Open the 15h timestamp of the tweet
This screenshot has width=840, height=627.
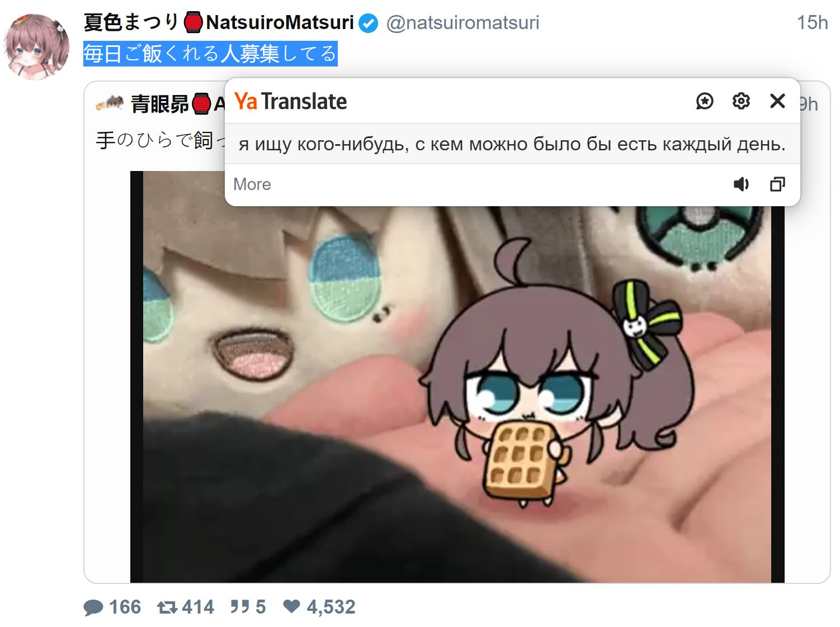point(812,22)
